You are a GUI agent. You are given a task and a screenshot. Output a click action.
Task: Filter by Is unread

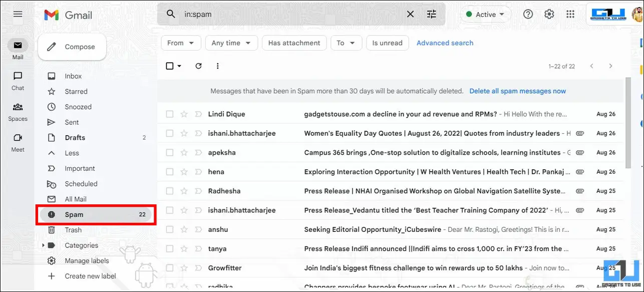[x=388, y=43]
